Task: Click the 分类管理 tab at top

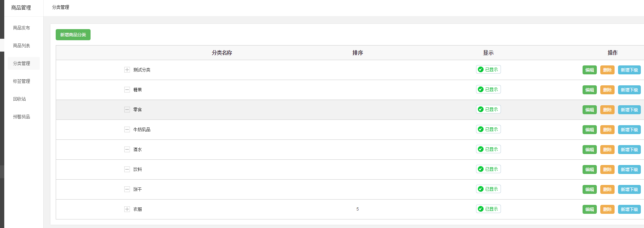Action: [61, 7]
